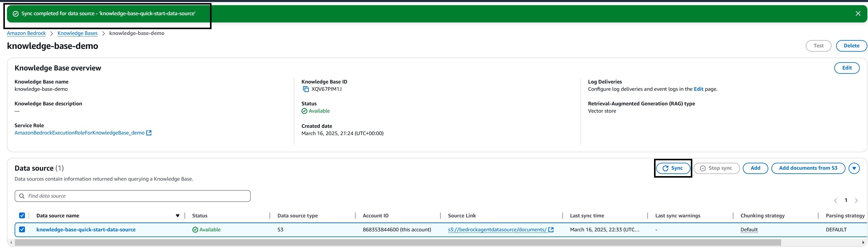The image size is (868, 252).
Task: Click the breadcrumb chevron after Amazon Bedrock
Action: tap(52, 33)
